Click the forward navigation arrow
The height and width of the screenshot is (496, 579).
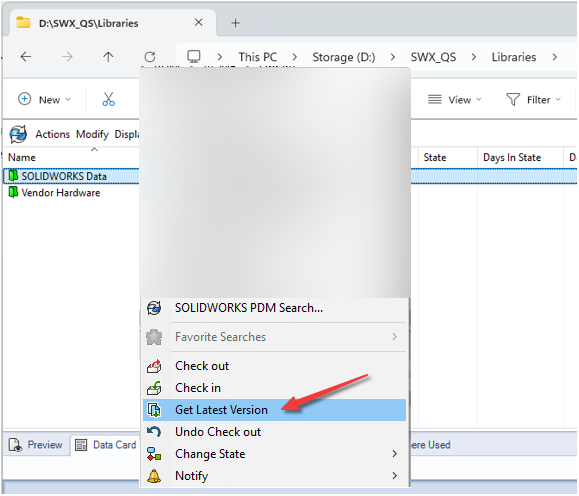pyautogui.click(x=67, y=57)
